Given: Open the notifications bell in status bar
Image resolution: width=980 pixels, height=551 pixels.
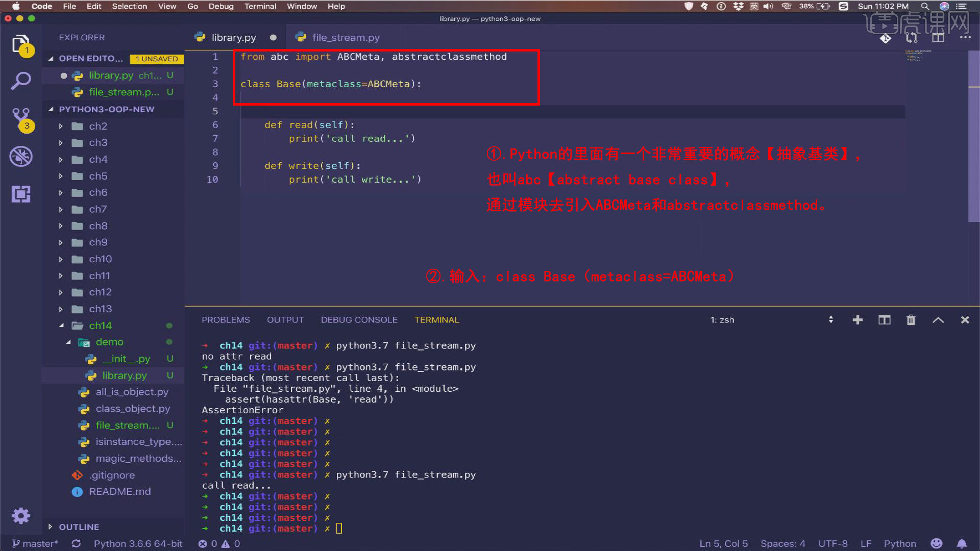Looking at the screenshot, I should coord(962,543).
